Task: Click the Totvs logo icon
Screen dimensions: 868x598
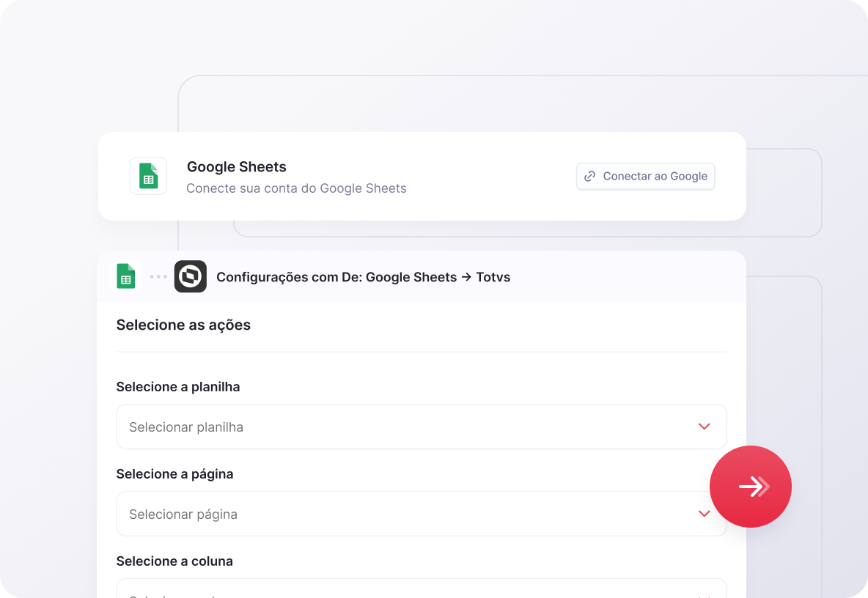Action: click(191, 276)
